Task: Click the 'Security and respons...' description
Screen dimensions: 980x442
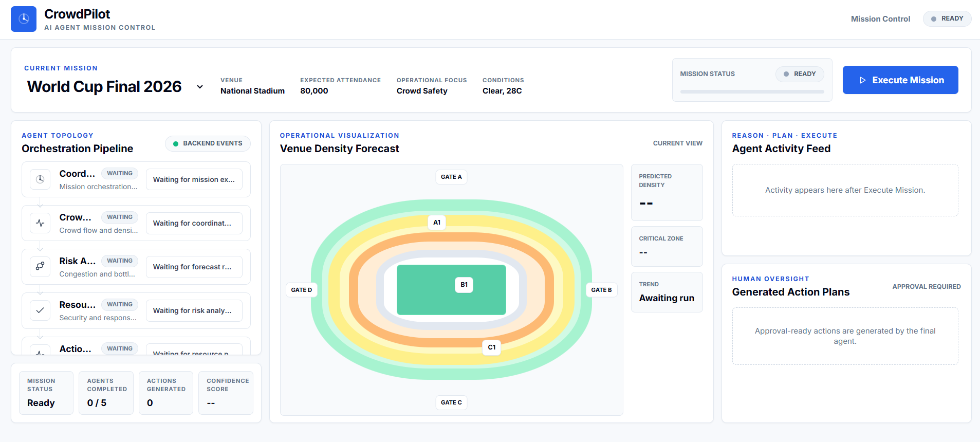Action: pos(98,318)
